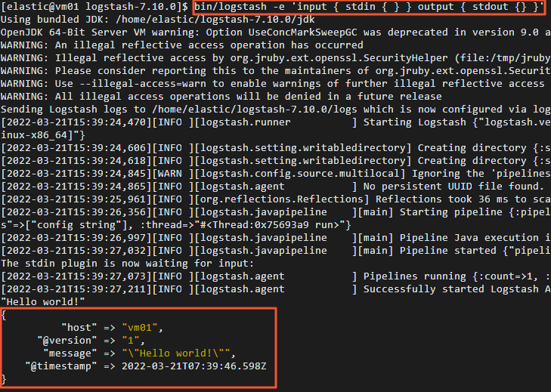The image size is (551, 392).
Task: Click the 15:39:24,618 'Creating directory' log line
Action: tap(275, 161)
